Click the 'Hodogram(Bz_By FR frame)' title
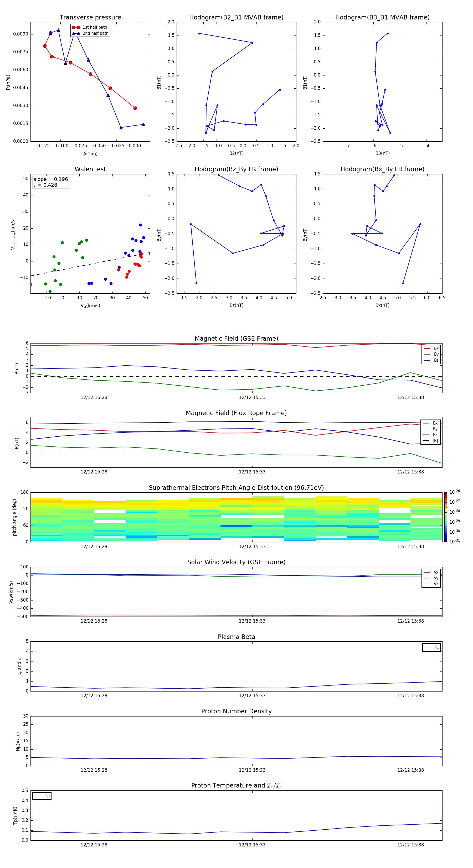 (x=236, y=169)
